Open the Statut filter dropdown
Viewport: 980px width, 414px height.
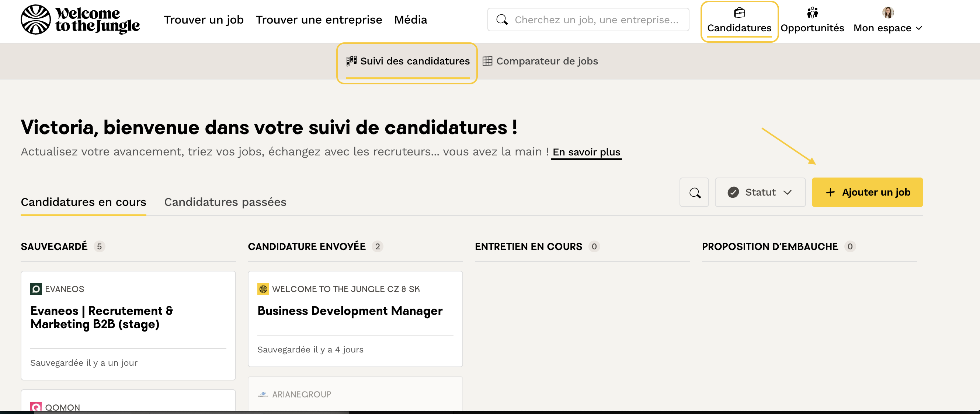(760, 192)
